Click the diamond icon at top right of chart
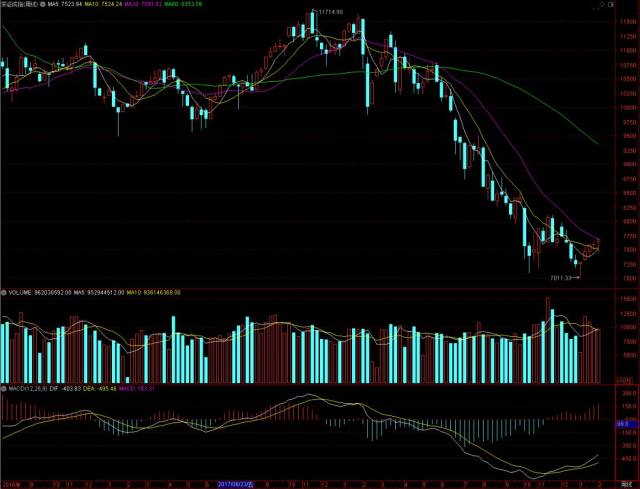The height and width of the screenshot is (489, 640). pos(602,4)
